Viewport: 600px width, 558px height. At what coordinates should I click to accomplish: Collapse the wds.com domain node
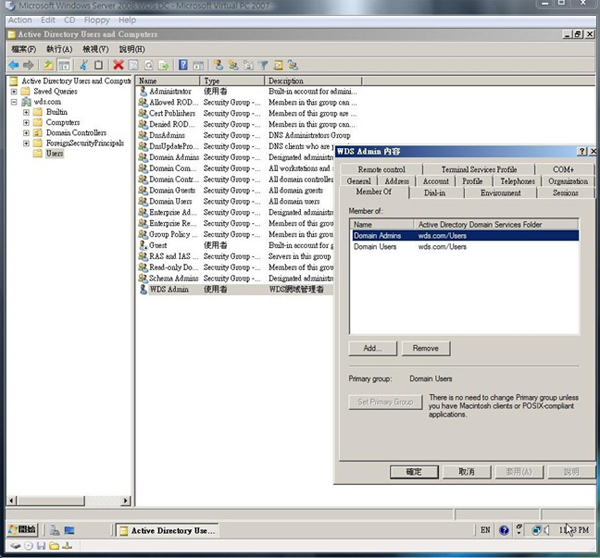pyautogui.click(x=14, y=102)
